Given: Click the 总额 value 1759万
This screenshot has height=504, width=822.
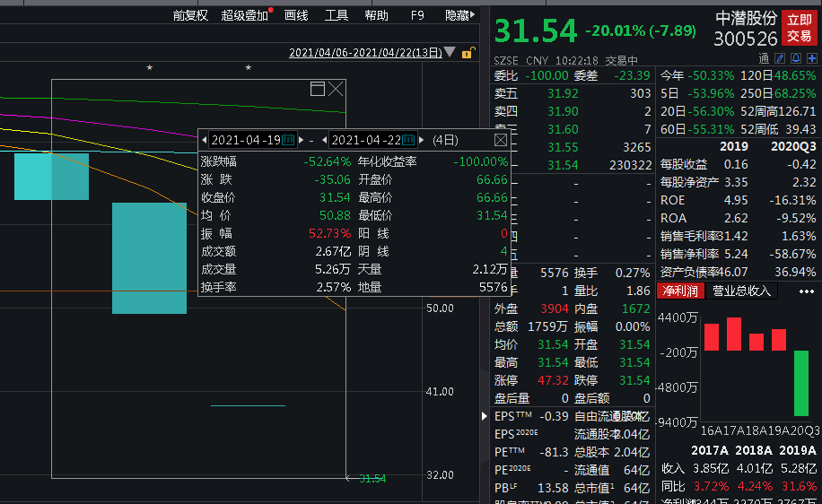Looking at the screenshot, I should pyautogui.click(x=547, y=326).
